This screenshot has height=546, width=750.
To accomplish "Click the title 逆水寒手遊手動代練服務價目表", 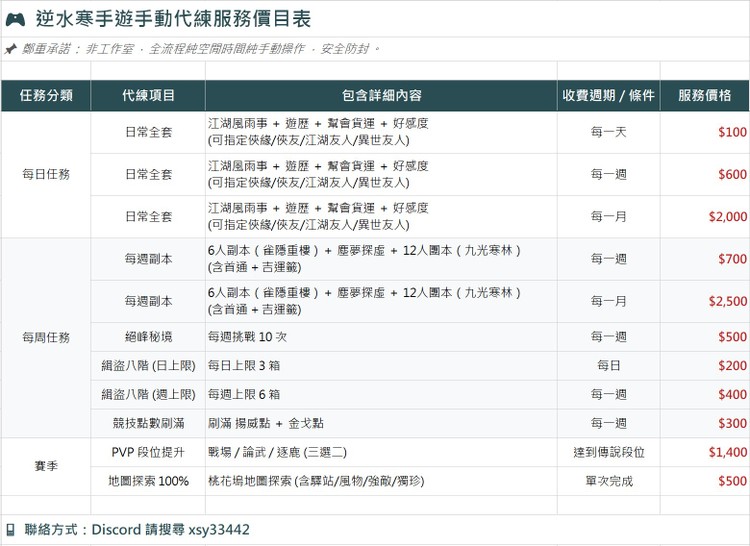I will click(173, 19).
